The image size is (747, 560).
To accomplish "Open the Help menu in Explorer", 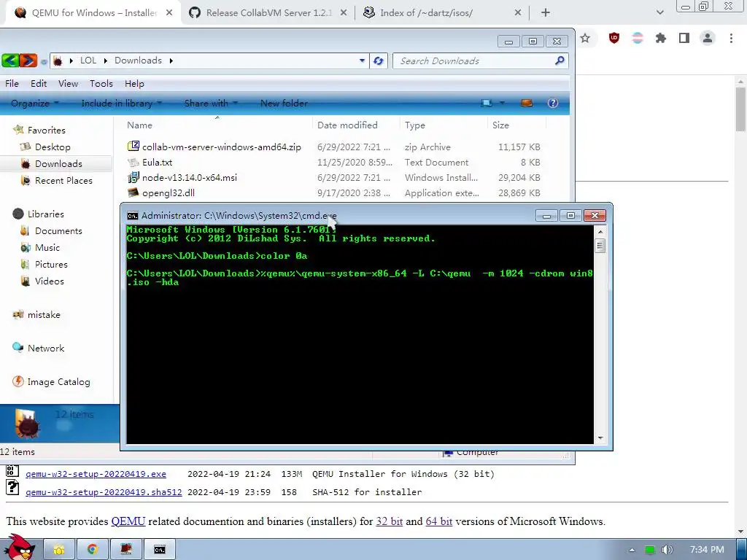I will [134, 83].
